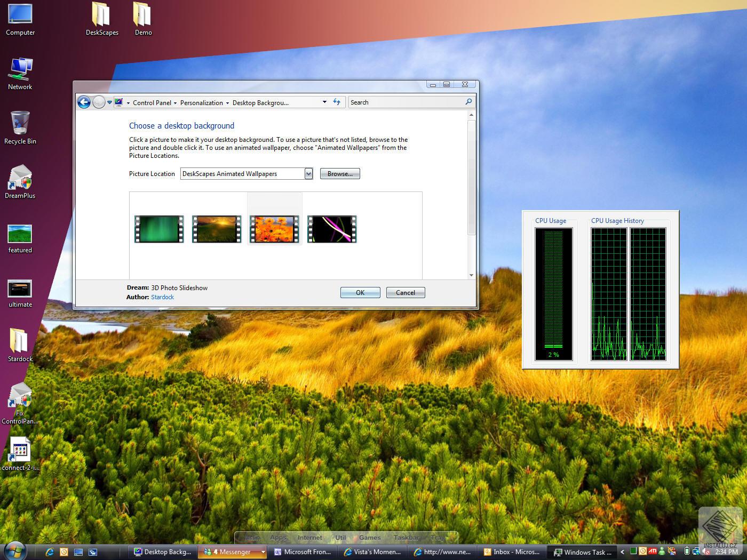This screenshot has height=560, width=747.
Task: Open the recent pages dropdown arrow
Action: pyautogui.click(x=109, y=102)
